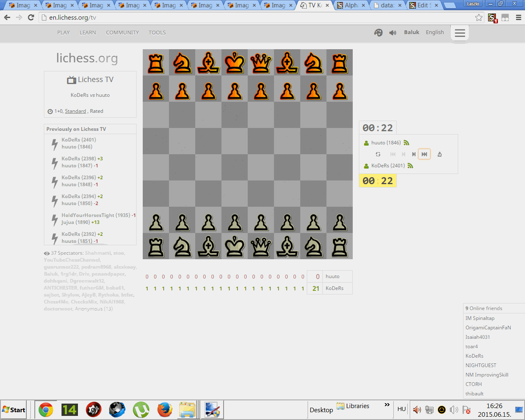This screenshot has height=420, width=525.
Task: Click the signal icon next to KoDeRs (2401)
Action: point(411,166)
